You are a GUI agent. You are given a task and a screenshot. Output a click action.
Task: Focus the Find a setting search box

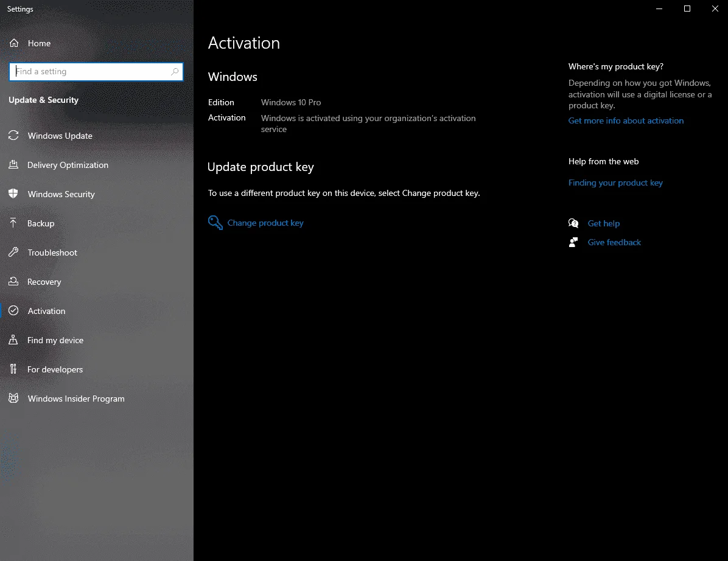96,71
